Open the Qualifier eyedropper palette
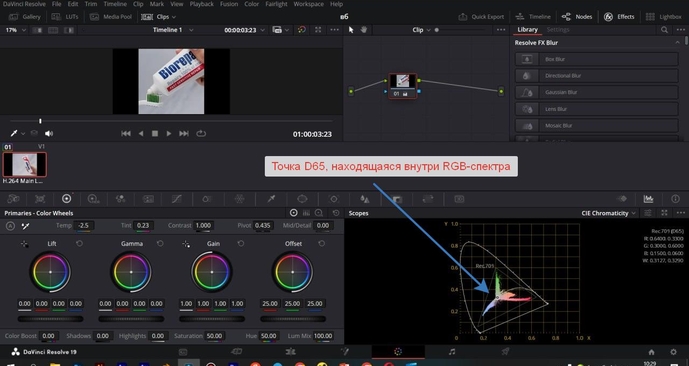The width and height of the screenshot is (689, 366). [x=271, y=199]
